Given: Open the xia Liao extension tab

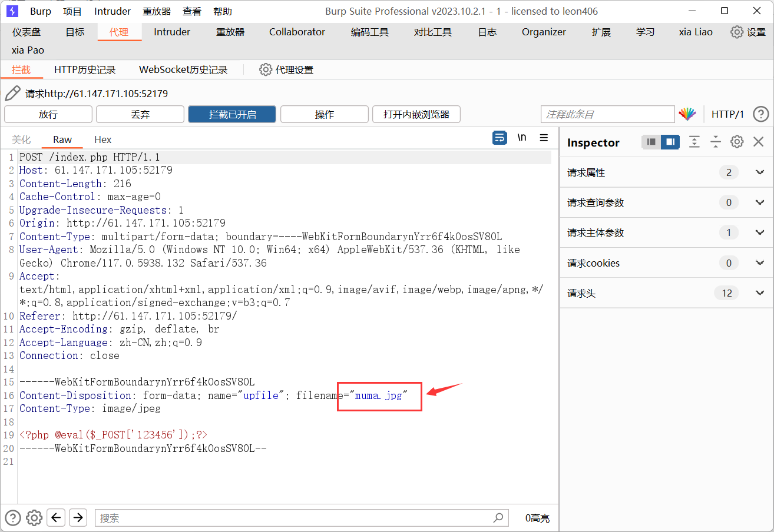Looking at the screenshot, I should pos(696,32).
